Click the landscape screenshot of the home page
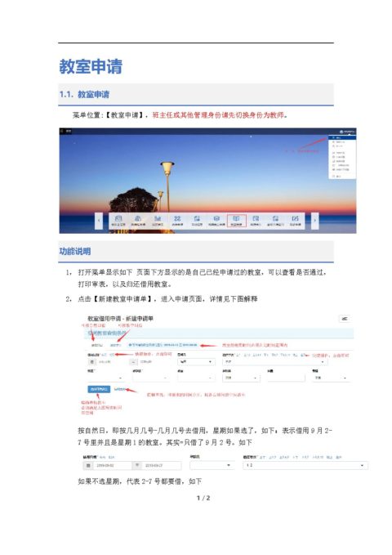The width and height of the screenshot is (392, 555). pos(207,181)
